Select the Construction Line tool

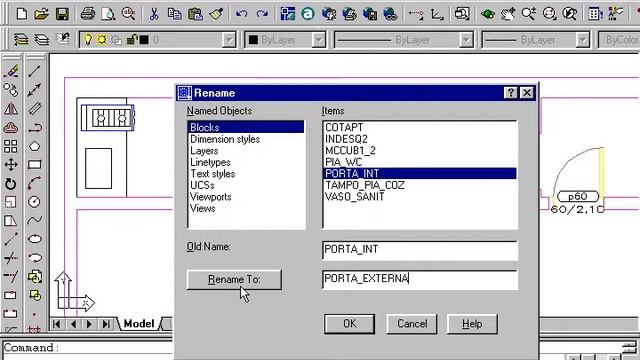(35, 90)
